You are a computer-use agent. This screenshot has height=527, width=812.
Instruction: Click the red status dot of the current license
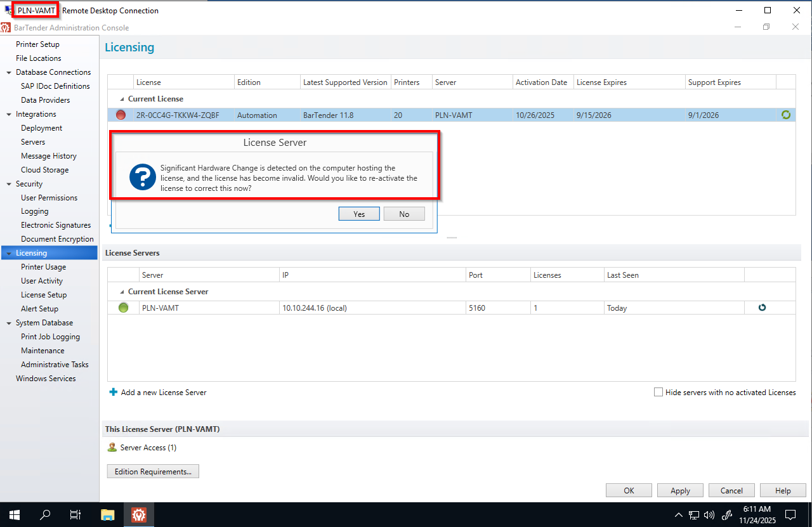click(x=121, y=115)
